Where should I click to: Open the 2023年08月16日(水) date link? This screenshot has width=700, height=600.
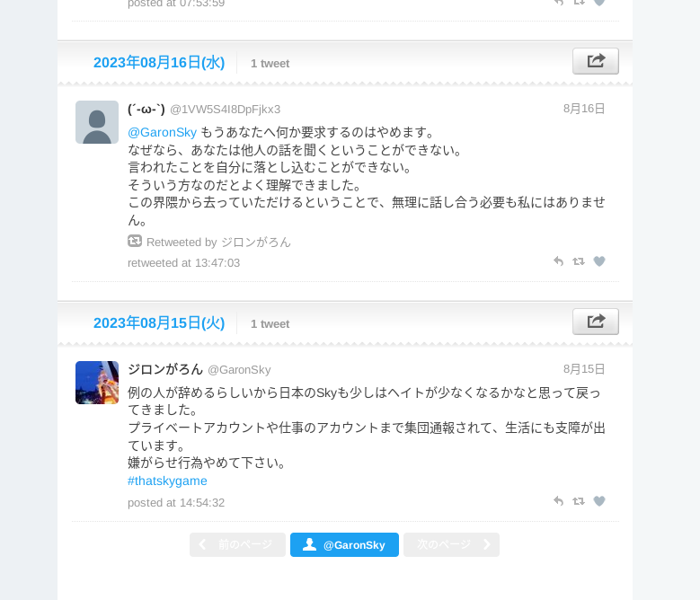[159, 63]
